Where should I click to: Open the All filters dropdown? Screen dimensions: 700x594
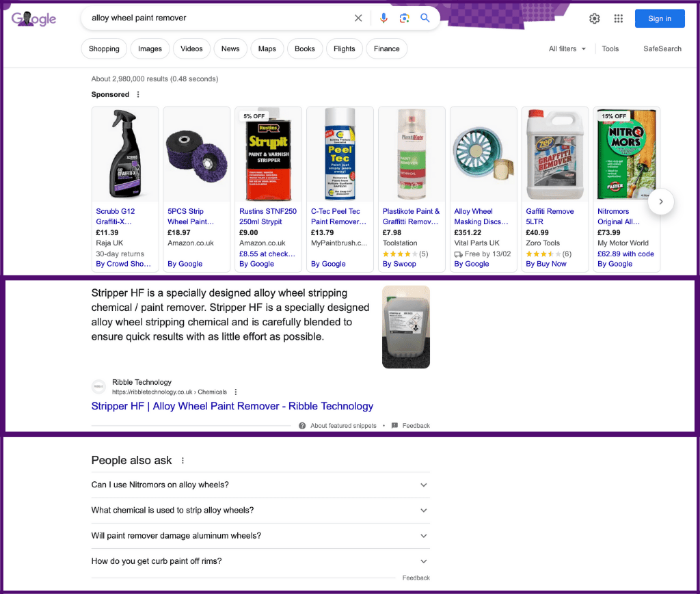pyautogui.click(x=567, y=49)
